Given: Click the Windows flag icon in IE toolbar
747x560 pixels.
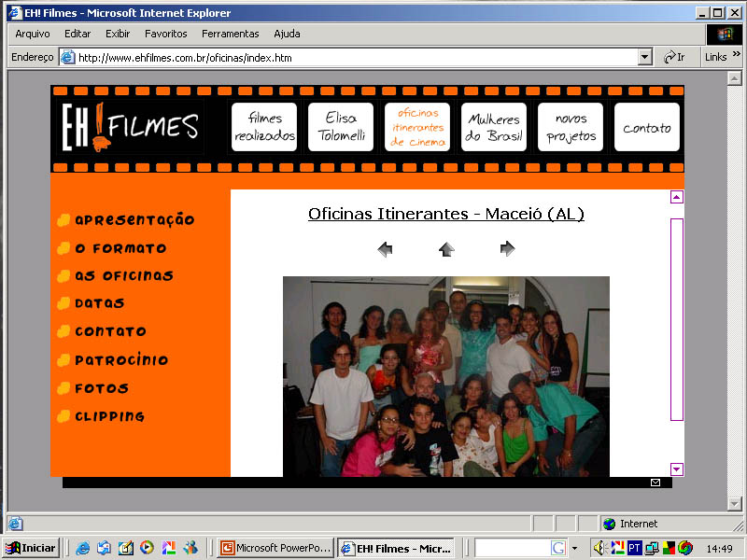Looking at the screenshot, I should [x=725, y=34].
